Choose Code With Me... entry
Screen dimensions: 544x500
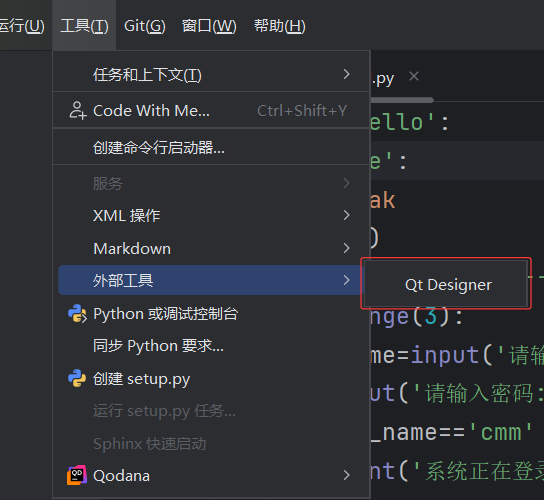pyautogui.click(x=211, y=111)
